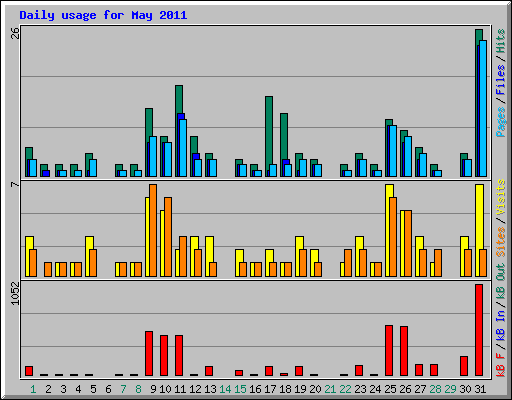This screenshot has width=512, height=400.
Task: Click the 26 scale value on the top chart
Action: [15, 33]
